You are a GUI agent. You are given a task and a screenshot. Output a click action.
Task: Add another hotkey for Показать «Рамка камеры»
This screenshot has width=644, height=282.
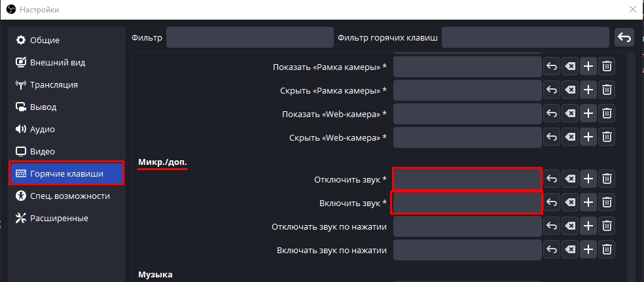pyautogui.click(x=588, y=67)
